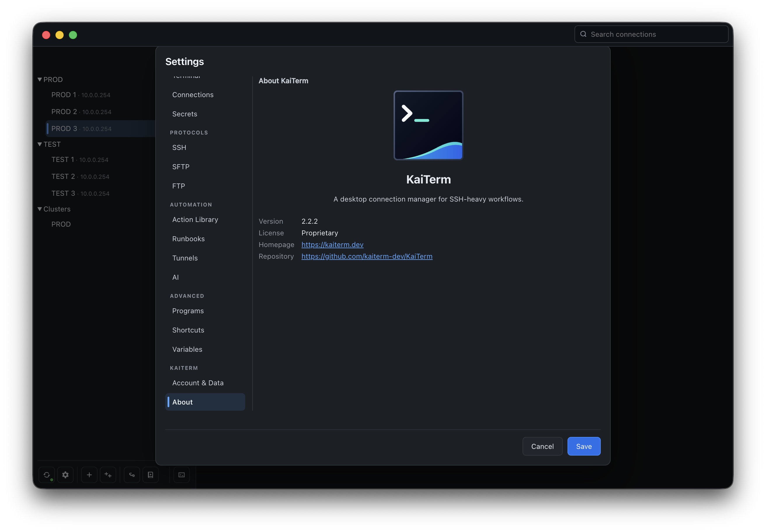Image resolution: width=766 pixels, height=532 pixels.
Task: Click the terminal prompt icon in the bottom toolbar
Action: point(182,475)
